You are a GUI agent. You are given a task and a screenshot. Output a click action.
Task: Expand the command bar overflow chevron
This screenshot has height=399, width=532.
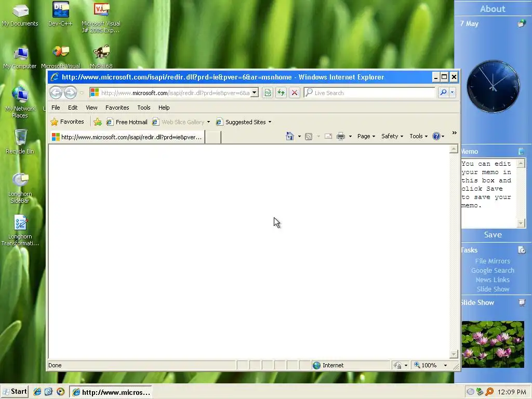(454, 133)
